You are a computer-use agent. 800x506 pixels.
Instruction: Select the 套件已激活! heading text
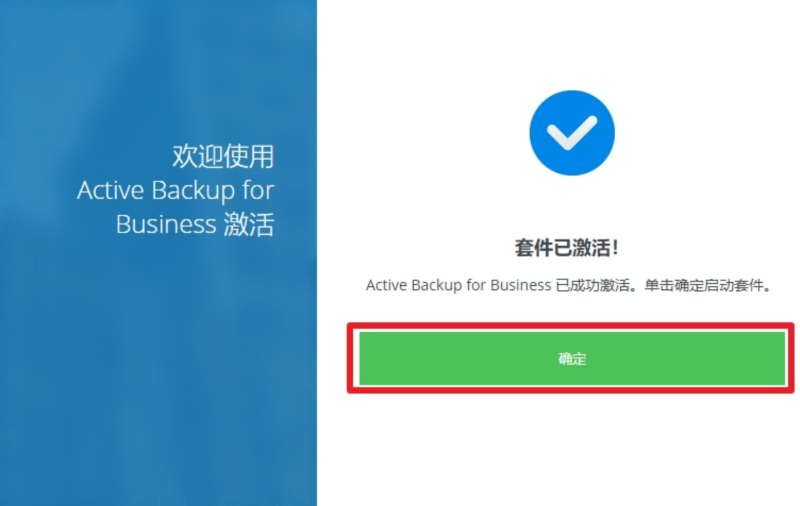click(x=567, y=248)
